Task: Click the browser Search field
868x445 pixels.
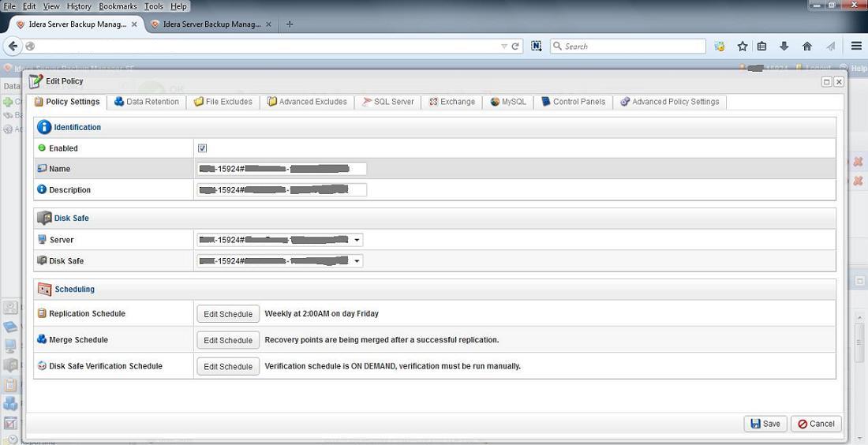Action: [x=628, y=47]
